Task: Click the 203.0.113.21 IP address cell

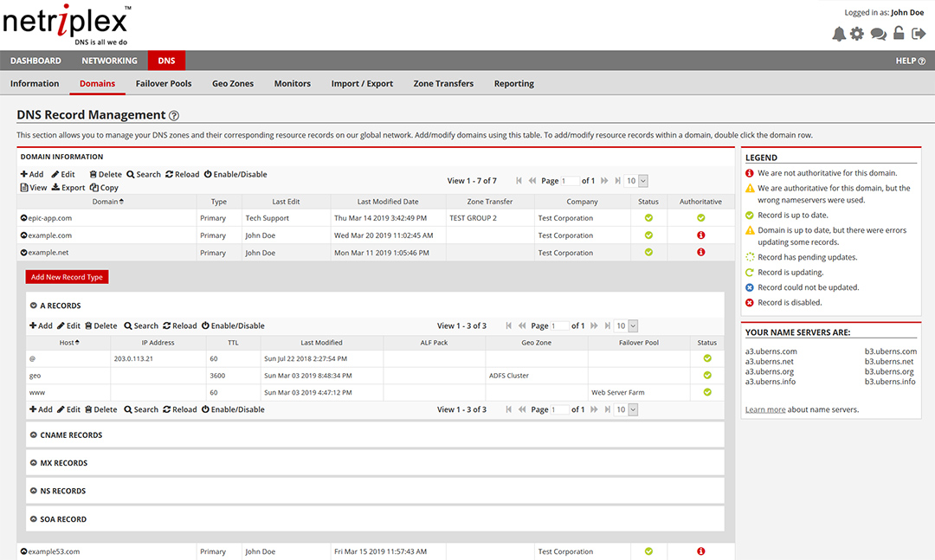Action: coord(158,358)
